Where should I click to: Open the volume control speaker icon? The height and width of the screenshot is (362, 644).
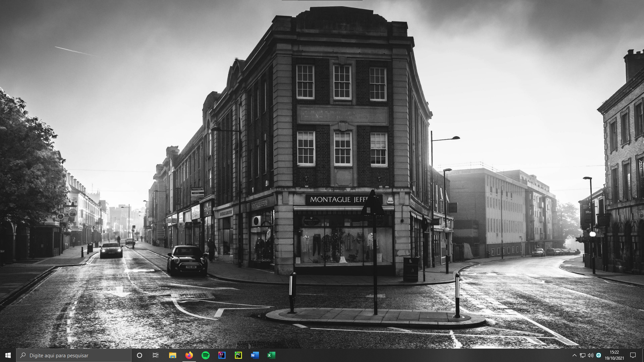[x=591, y=355]
